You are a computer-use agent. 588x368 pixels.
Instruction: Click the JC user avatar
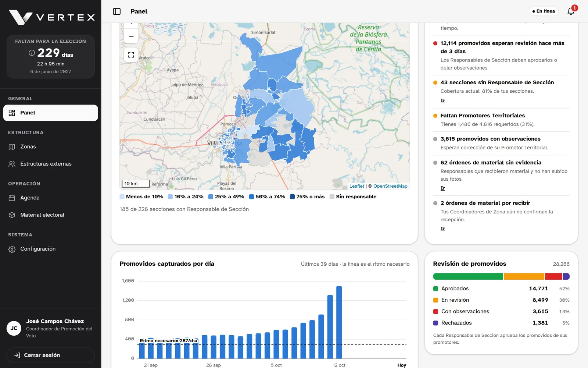[14, 328]
